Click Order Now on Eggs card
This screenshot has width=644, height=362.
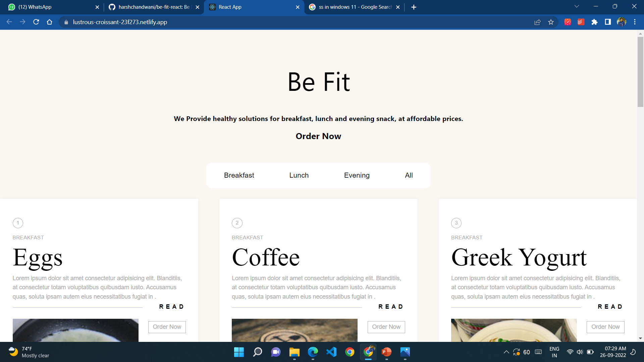tap(167, 327)
